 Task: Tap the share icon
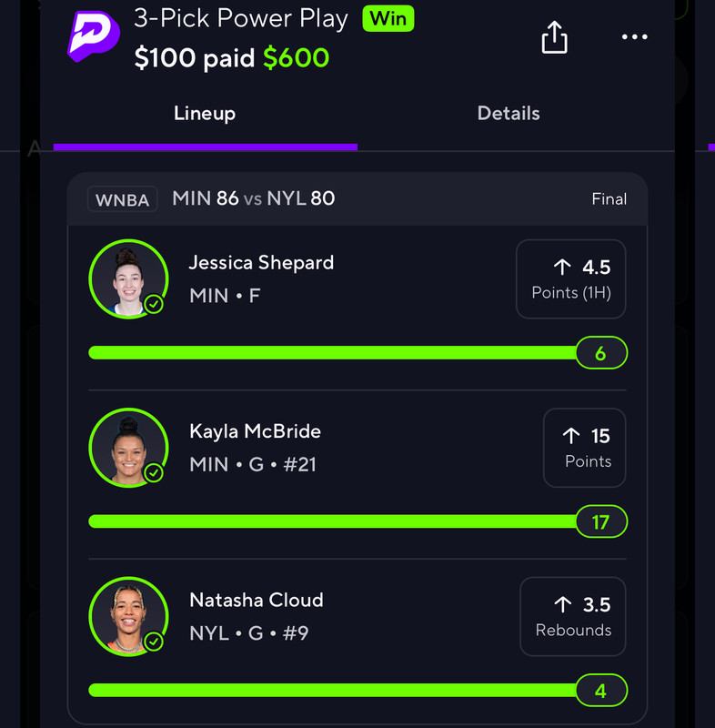coord(555,37)
